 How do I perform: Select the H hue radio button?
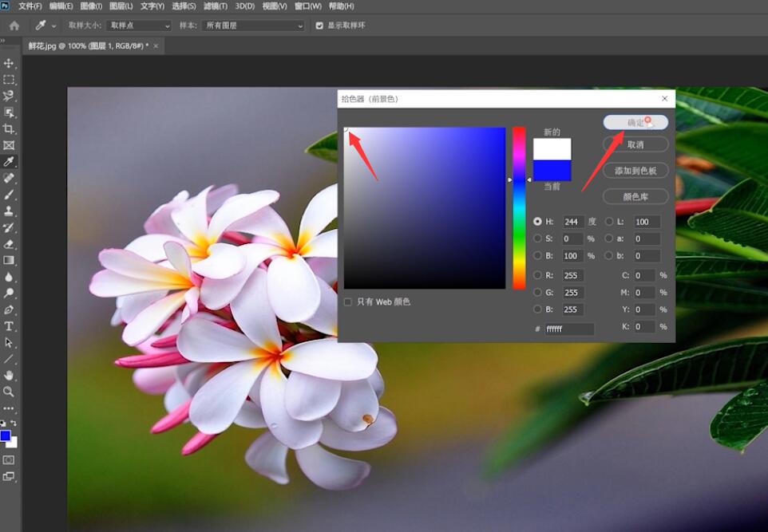(537, 221)
